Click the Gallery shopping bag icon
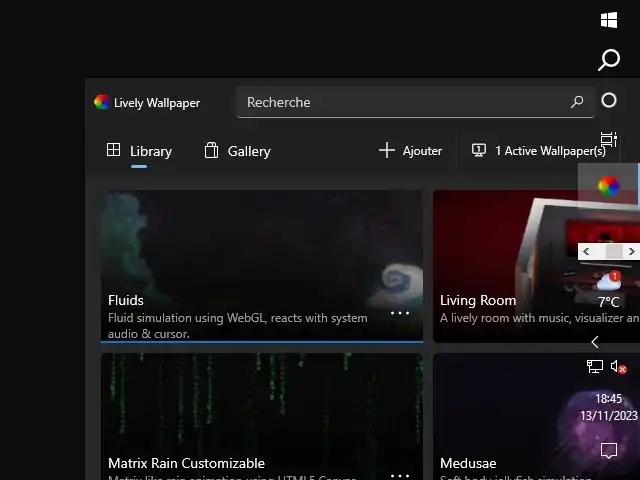The image size is (640, 480). click(x=211, y=150)
